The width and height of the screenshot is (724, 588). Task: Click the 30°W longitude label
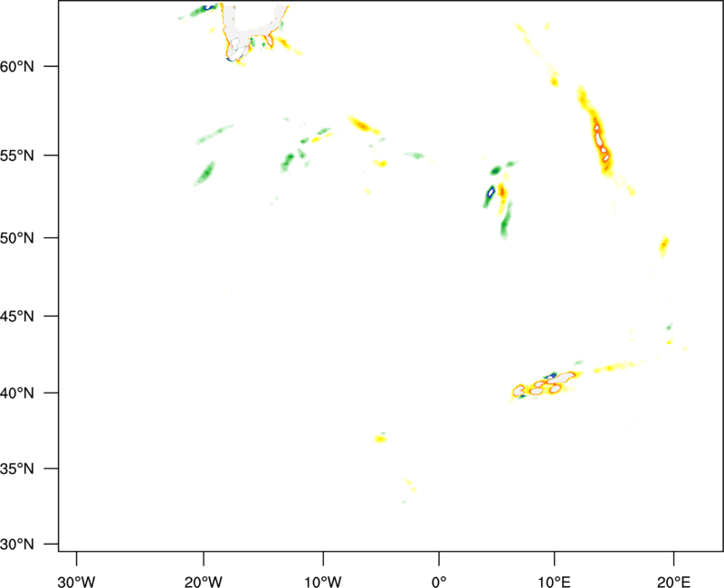(77, 582)
